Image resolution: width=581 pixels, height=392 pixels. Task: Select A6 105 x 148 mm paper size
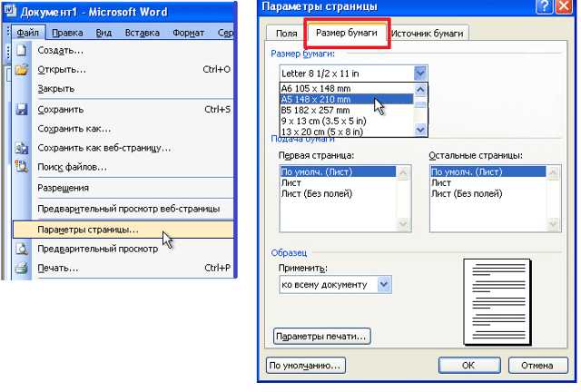click(x=347, y=89)
